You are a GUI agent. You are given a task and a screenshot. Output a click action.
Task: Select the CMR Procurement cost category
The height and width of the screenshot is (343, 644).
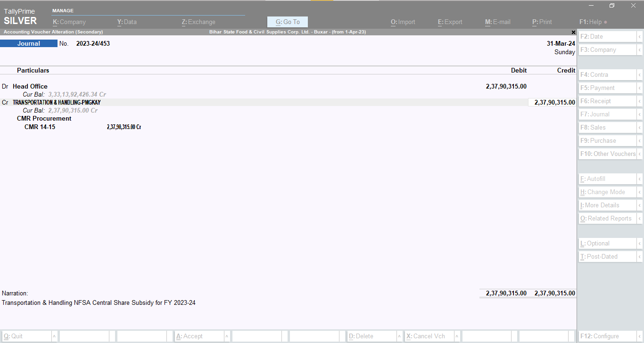[44, 118]
